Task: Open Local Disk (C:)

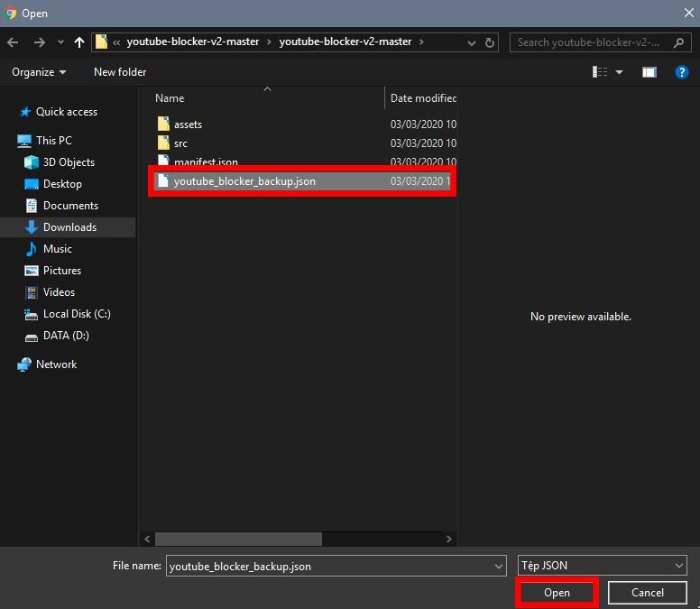Action: 77,314
